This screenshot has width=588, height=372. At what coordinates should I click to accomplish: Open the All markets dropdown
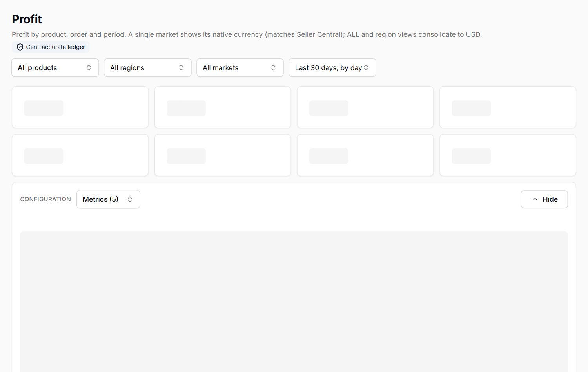[x=240, y=68]
